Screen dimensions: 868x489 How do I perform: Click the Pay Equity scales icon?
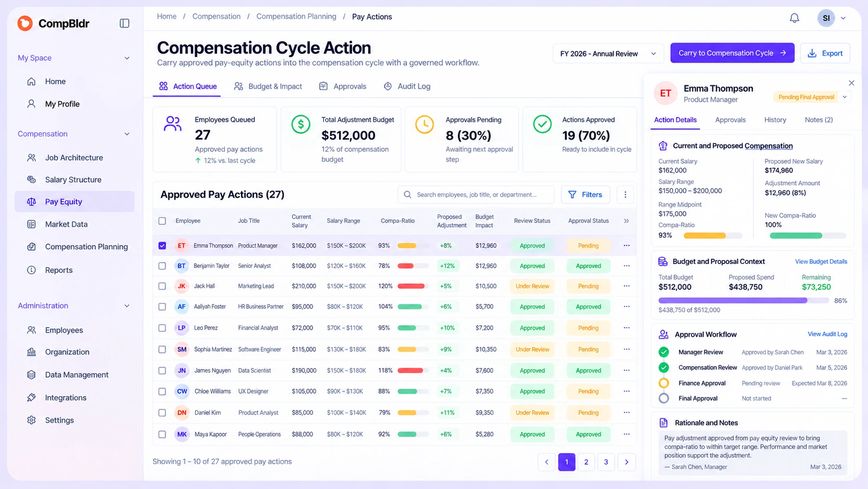coord(32,202)
